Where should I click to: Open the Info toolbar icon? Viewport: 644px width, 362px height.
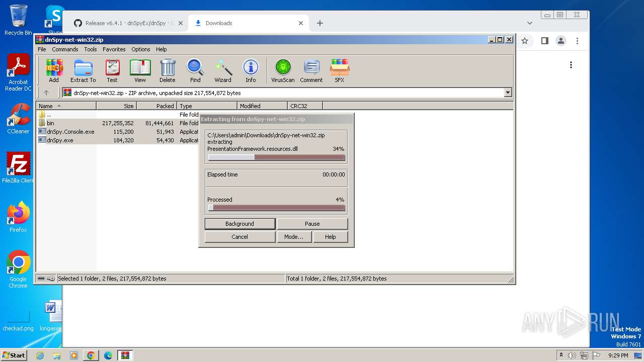coord(251,70)
